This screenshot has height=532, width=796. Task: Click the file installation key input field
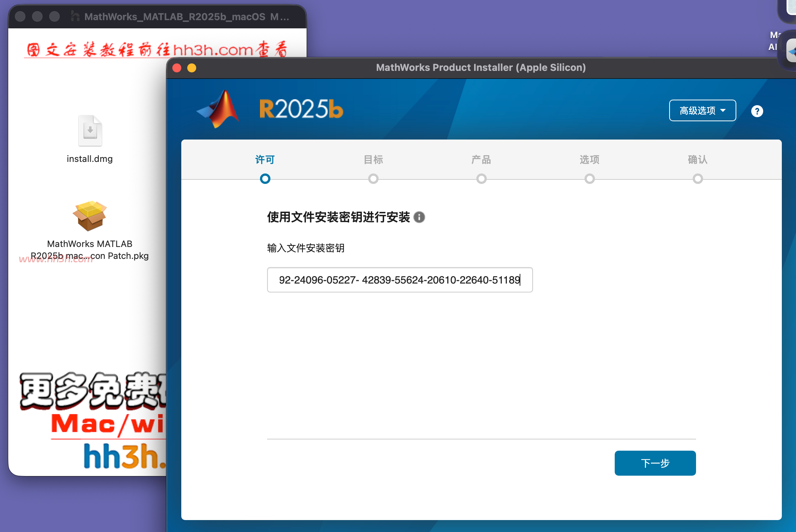click(x=400, y=280)
